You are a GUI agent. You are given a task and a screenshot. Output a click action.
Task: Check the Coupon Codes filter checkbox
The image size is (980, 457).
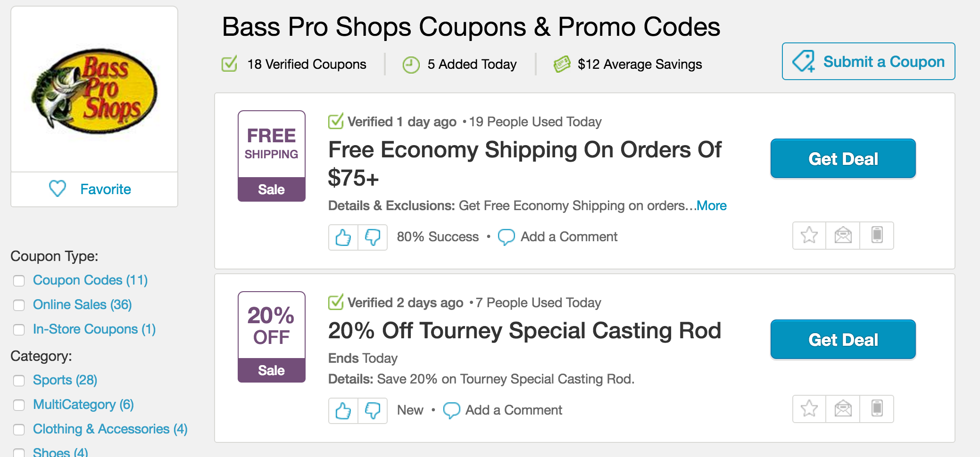[19, 281]
